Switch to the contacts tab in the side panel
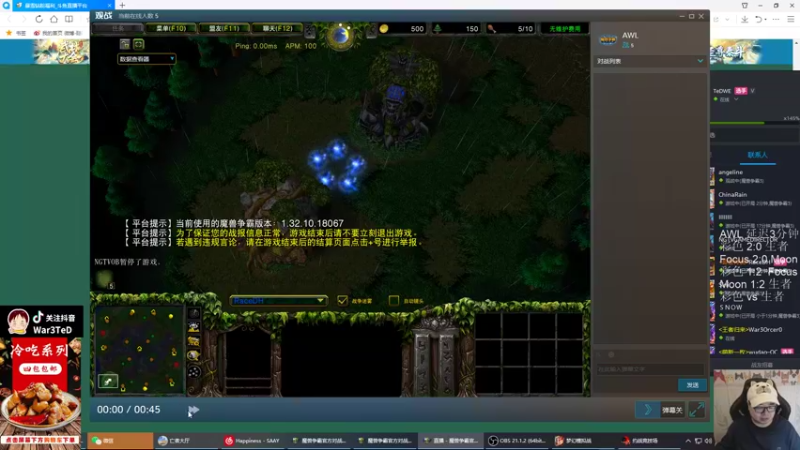Screen dimensions: 800x450 pos(757,155)
